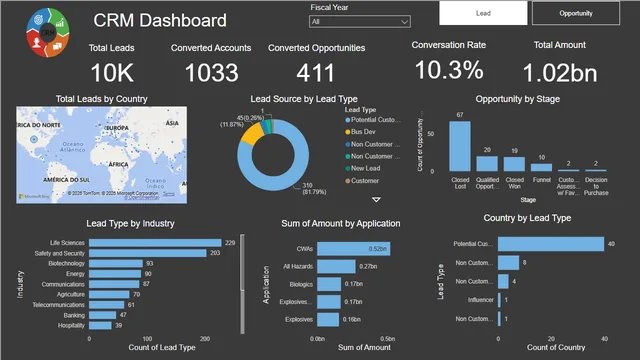The width and height of the screenshot is (640, 360).
Task: Click the Converted Accounts 1033 value
Action: pyautogui.click(x=211, y=73)
